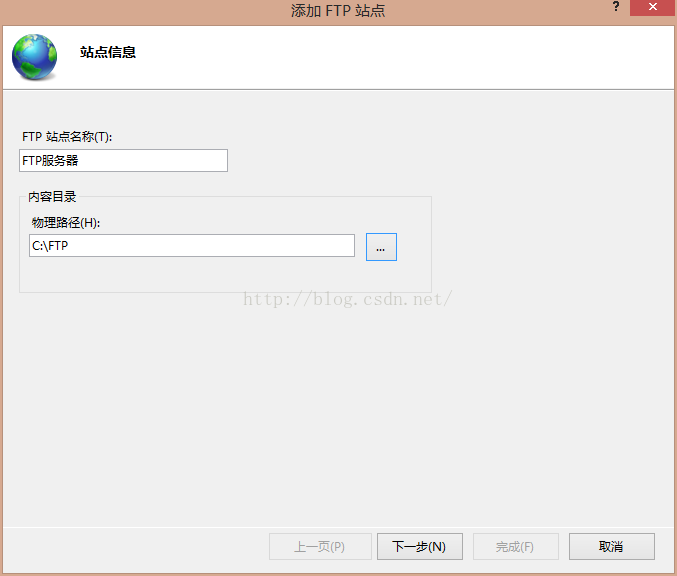Click the disabled 上一页(P) button
This screenshot has height=576, width=677.
320,547
